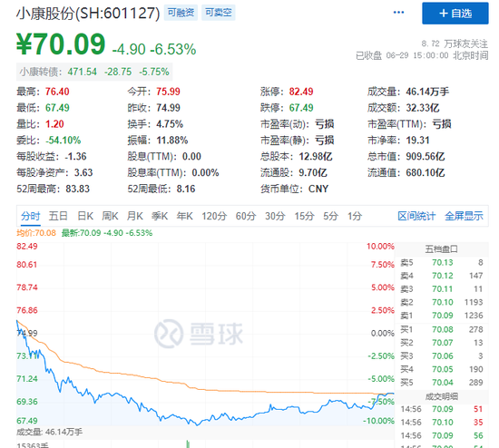Select the 120分 chart interval

[x=214, y=217]
